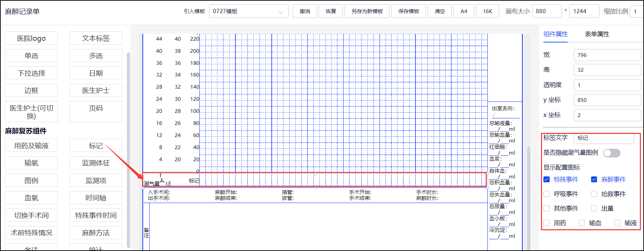This screenshot has height=251, width=644.
Task: Click the 手术时长 label on canvas
Action: point(427,192)
